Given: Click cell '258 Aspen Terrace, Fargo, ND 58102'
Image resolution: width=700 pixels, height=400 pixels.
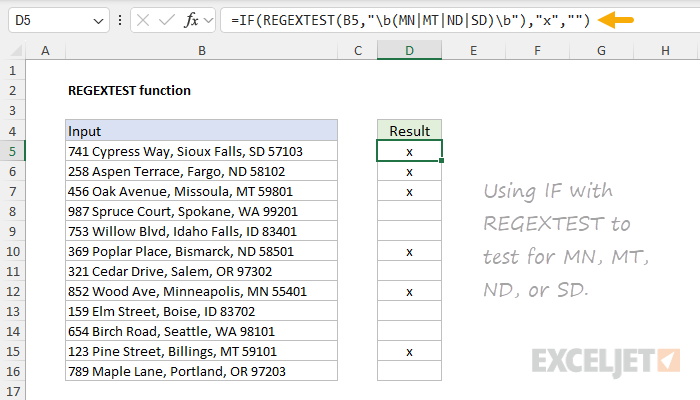Looking at the screenshot, I should click(x=201, y=171).
